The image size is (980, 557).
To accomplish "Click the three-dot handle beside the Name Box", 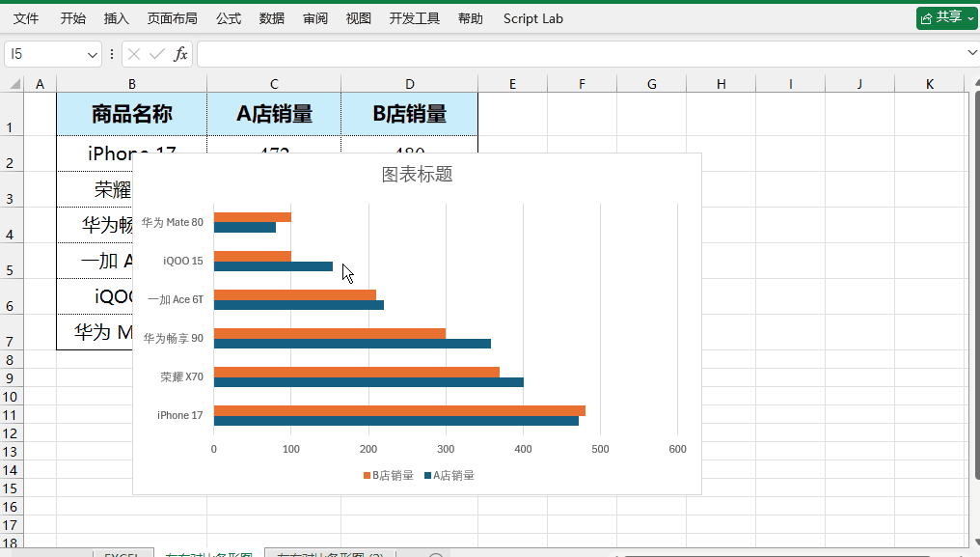I will pyautogui.click(x=112, y=54).
